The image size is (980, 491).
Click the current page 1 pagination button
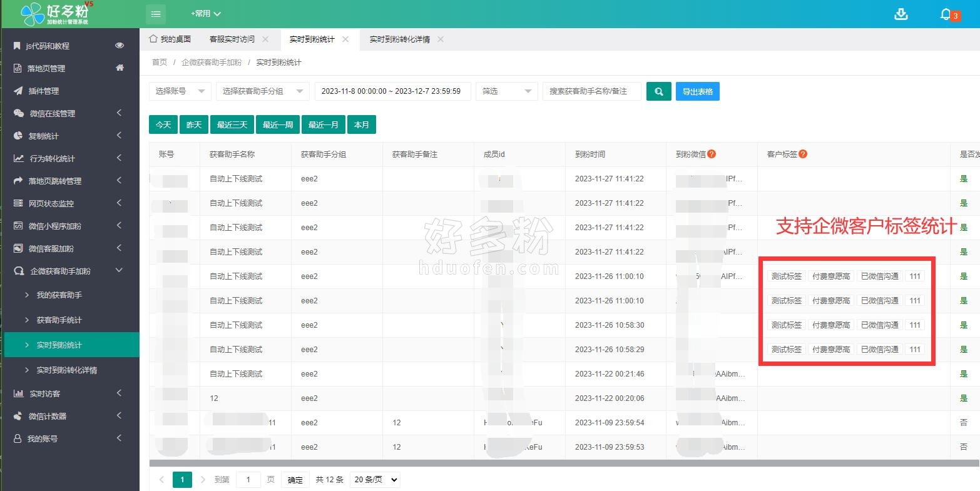(x=182, y=480)
